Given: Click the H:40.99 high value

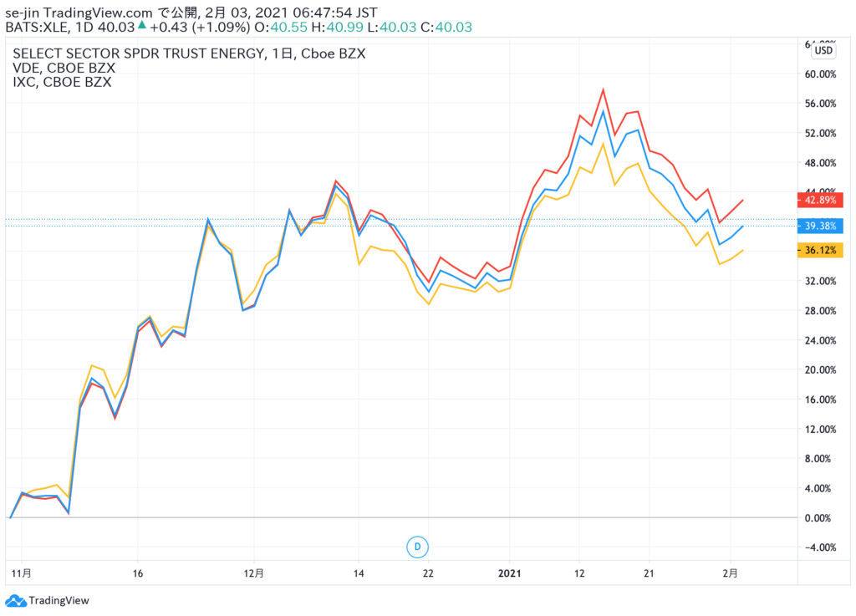Looking at the screenshot, I should 338,28.
